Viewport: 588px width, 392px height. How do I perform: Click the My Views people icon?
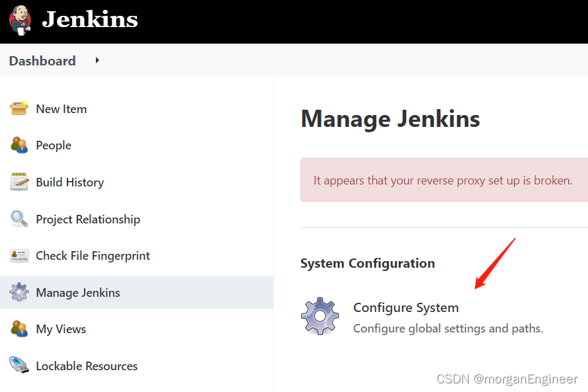click(x=19, y=329)
